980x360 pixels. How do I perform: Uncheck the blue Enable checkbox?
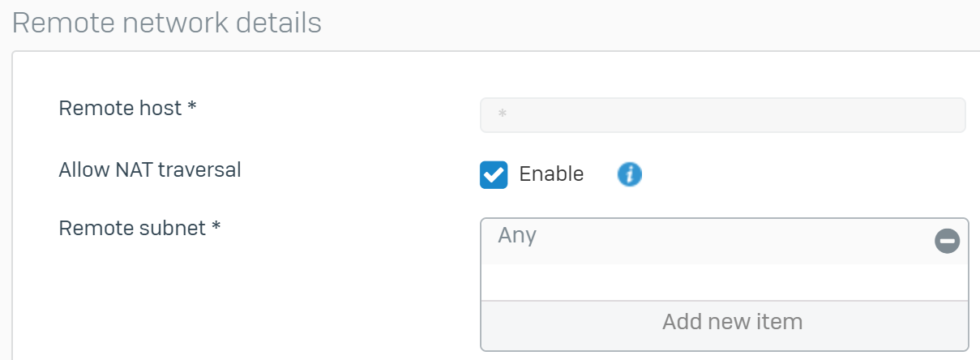tap(494, 174)
